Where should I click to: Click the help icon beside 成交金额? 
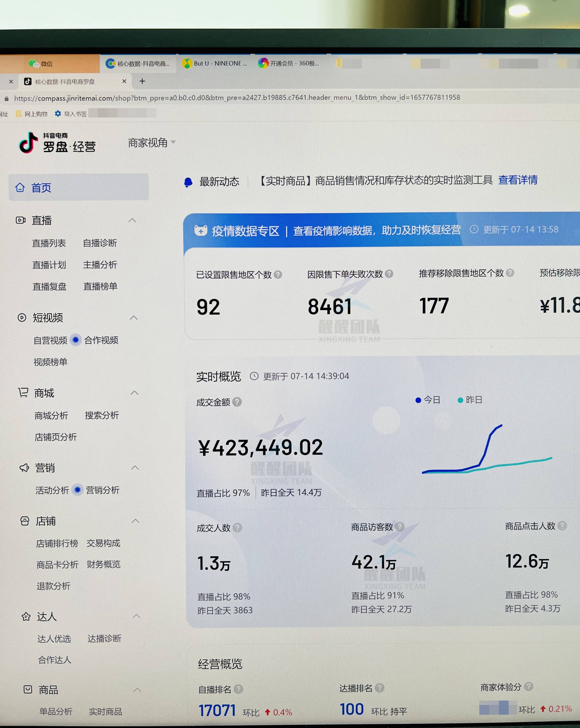237,402
